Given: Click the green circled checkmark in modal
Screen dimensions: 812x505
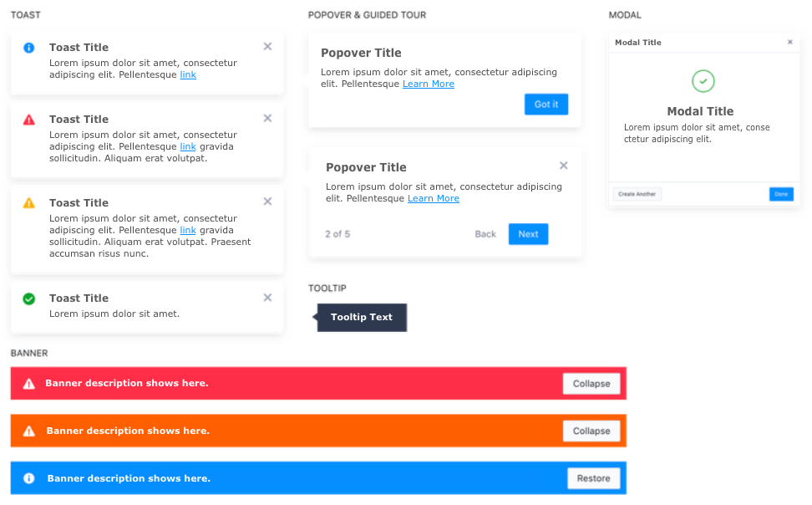Looking at the screenshot, I should [703, 81].
